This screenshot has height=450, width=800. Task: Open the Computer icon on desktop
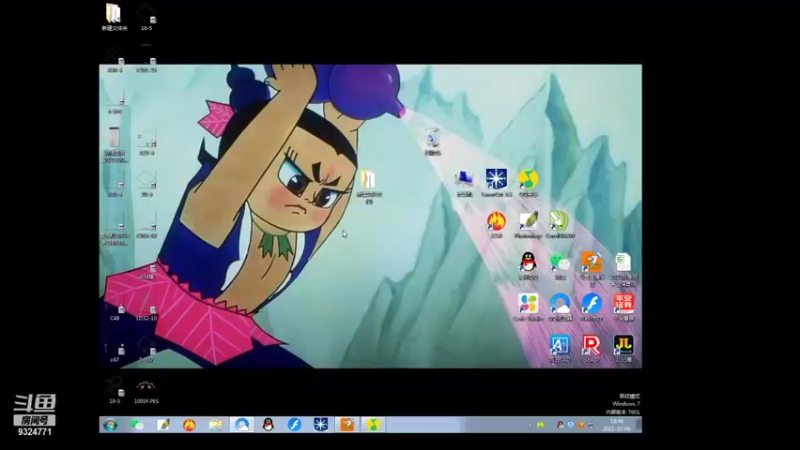pyautogui.click(x=464, y=183)
